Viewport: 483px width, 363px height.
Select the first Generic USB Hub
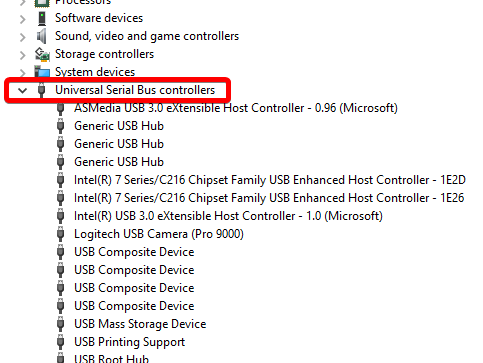tap(119, 126)
